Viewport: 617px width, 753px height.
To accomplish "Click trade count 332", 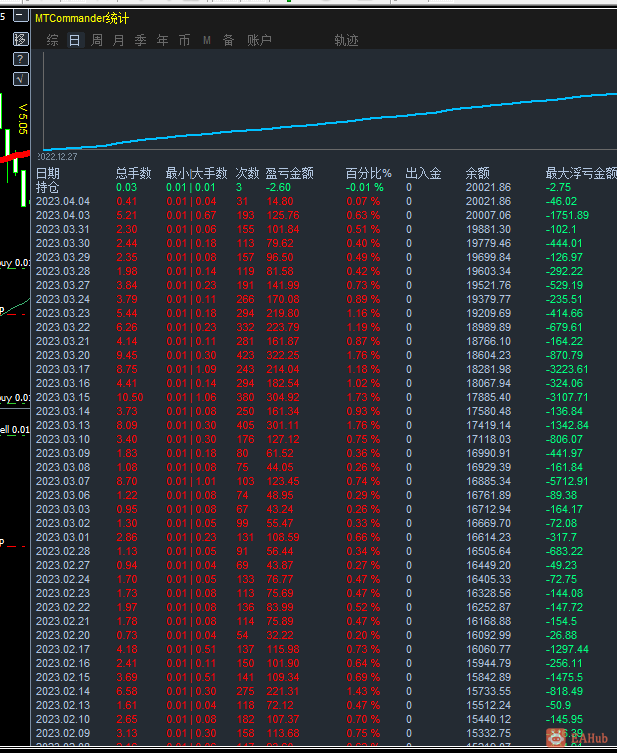I will coord(245,328).
